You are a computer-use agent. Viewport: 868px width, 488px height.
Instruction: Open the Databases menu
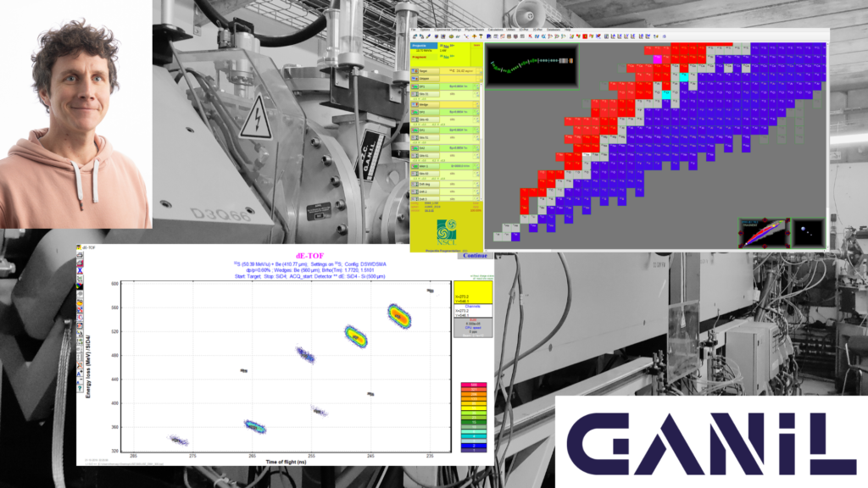point(553,30)
